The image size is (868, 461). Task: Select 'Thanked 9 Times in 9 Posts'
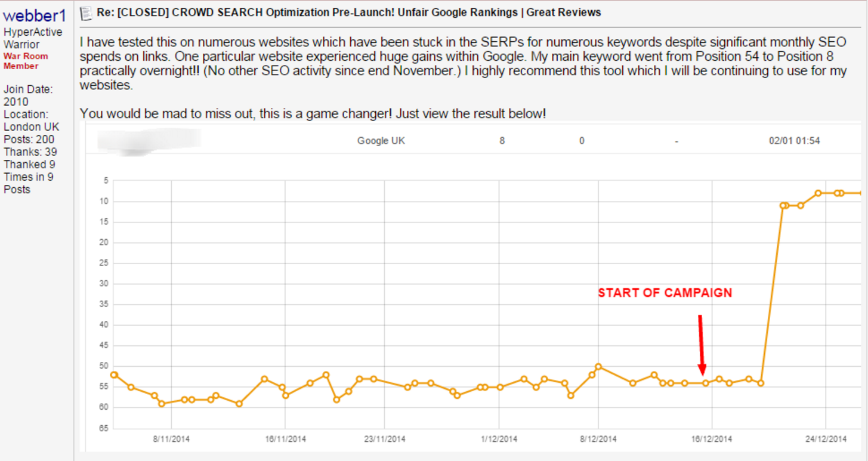point(29,177)
